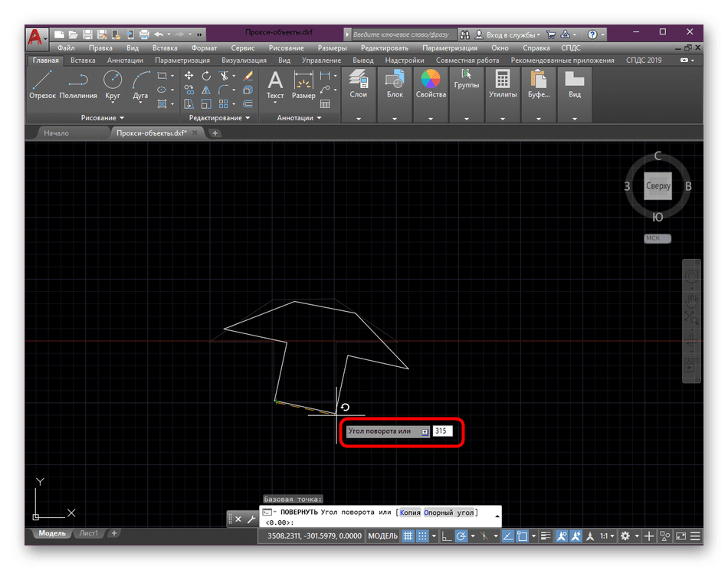Click the Plot (print) icon in quick access toolbar
The height and width of the screenshot is (570, 728).
coord(144,34)
